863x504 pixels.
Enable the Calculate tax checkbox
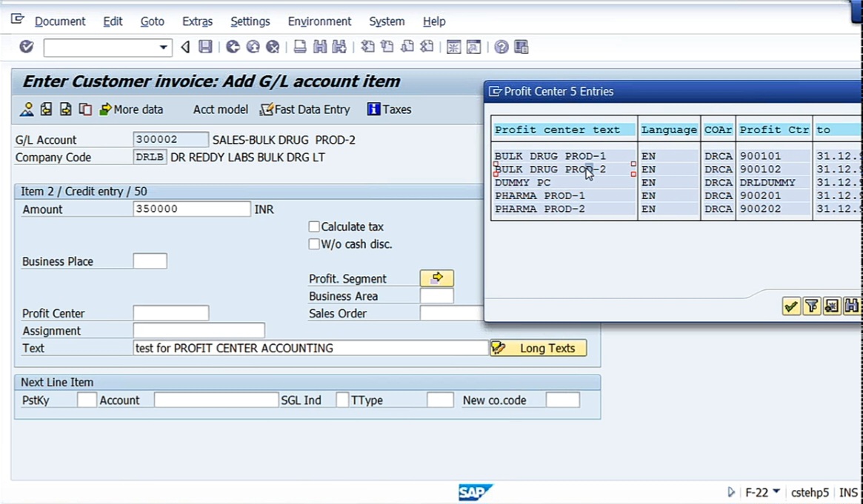[314, 226]
